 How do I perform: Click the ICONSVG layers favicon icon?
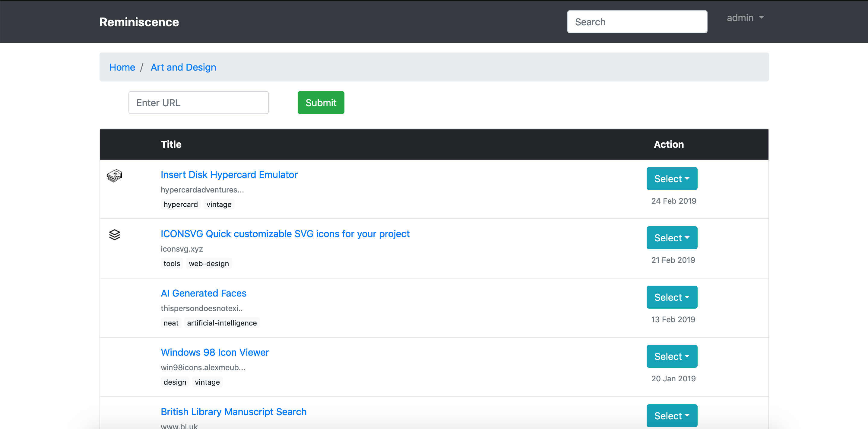point(115,234)
